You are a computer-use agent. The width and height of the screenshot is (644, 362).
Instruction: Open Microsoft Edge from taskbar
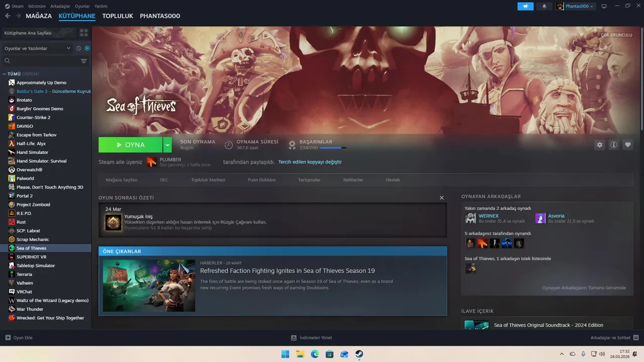pos(314,354)
